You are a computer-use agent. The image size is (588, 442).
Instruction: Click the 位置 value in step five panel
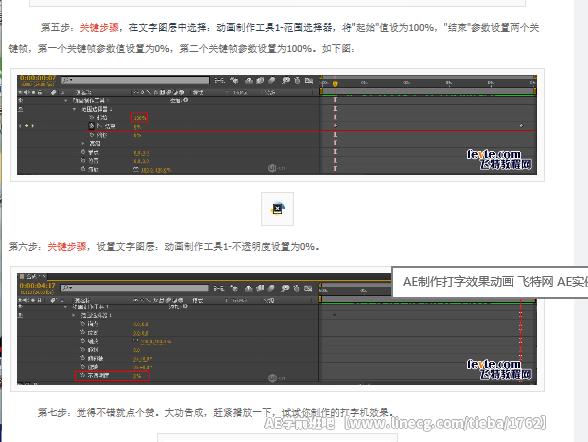pos(141,161)
